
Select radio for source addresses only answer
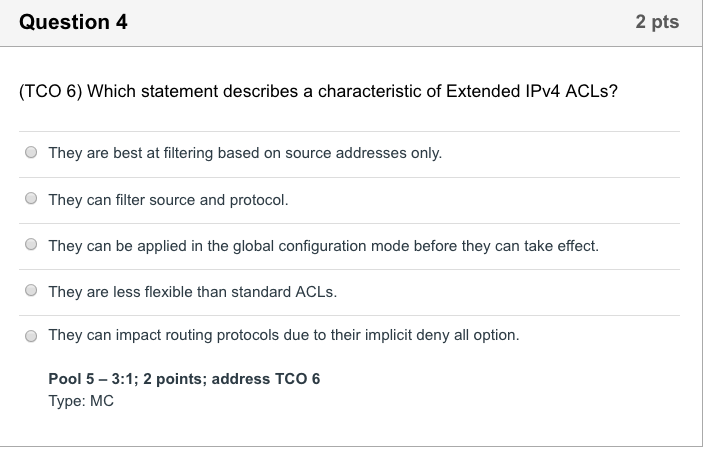tap(31, 152)
